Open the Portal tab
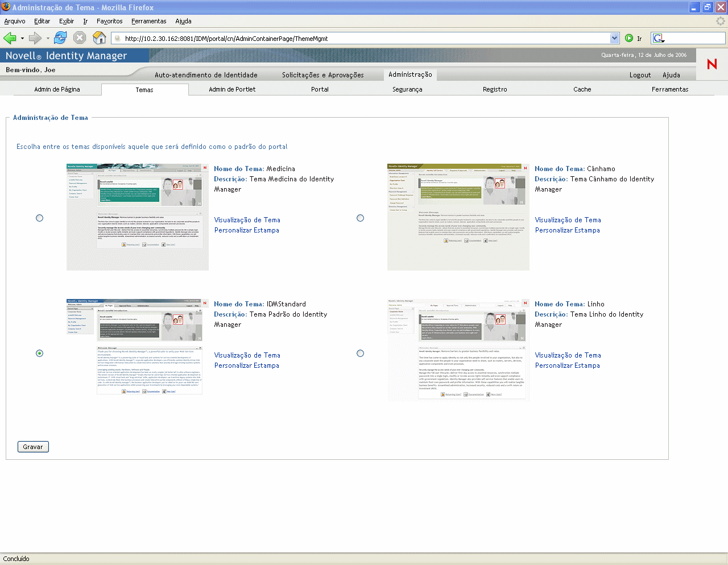Screen dimensions: 728x565 click(x=320, y=89)
